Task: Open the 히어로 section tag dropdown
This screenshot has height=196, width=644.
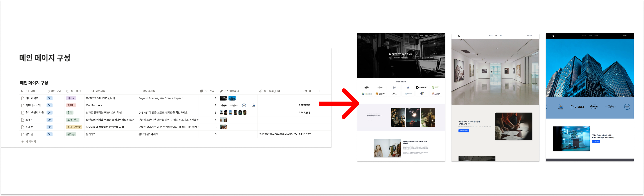Action: [x=71, y=98]
